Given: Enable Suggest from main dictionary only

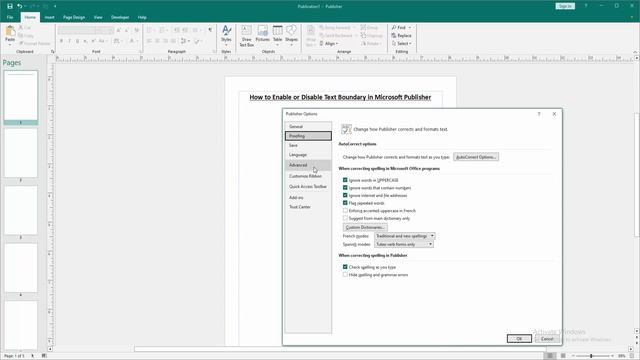Looking at the screenshot, I should [x=345, y=218].
